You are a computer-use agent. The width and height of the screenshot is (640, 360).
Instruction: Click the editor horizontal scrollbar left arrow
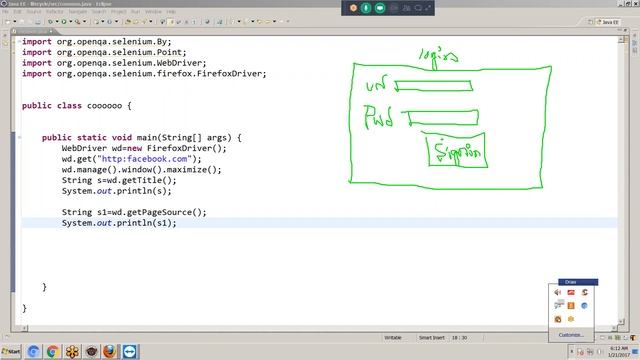(x=24, y=328)
